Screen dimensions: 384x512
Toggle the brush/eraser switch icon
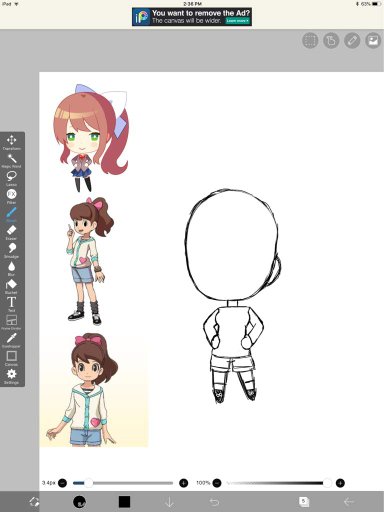pos(34,502)
